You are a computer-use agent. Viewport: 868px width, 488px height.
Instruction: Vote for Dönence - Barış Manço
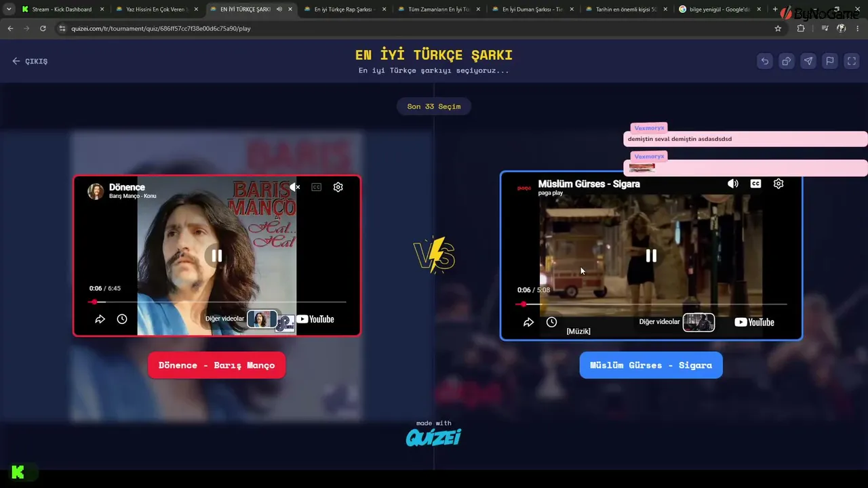click(x=217, y=365)
